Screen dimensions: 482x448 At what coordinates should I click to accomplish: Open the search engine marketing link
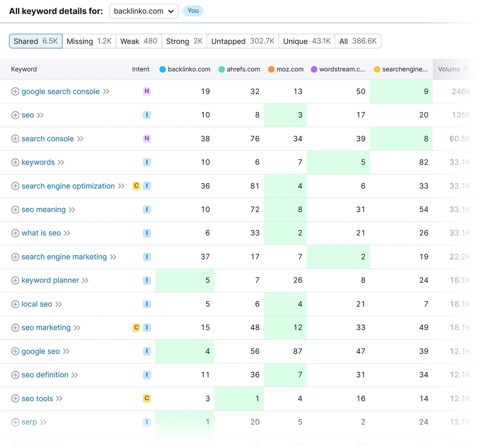[64, 257]
